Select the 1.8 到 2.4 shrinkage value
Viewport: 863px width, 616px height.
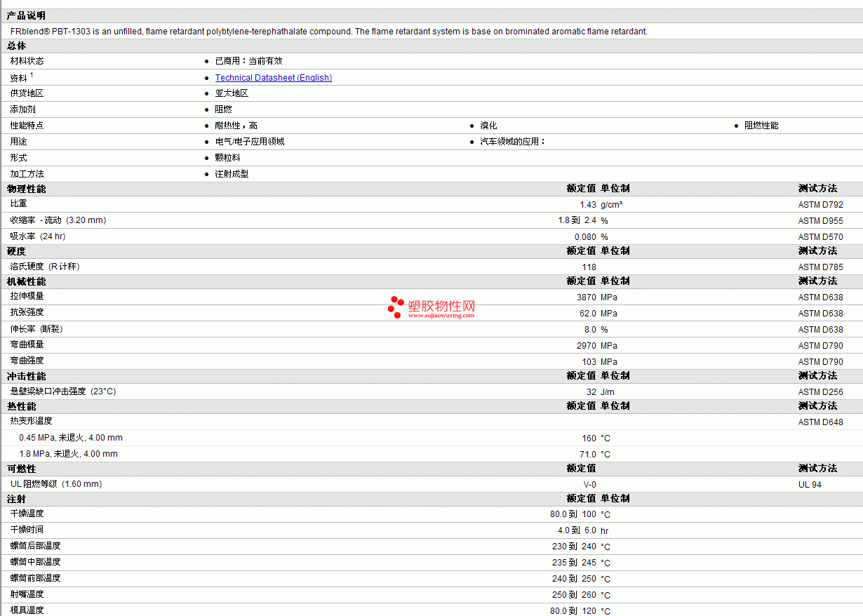tap(577, 220)
